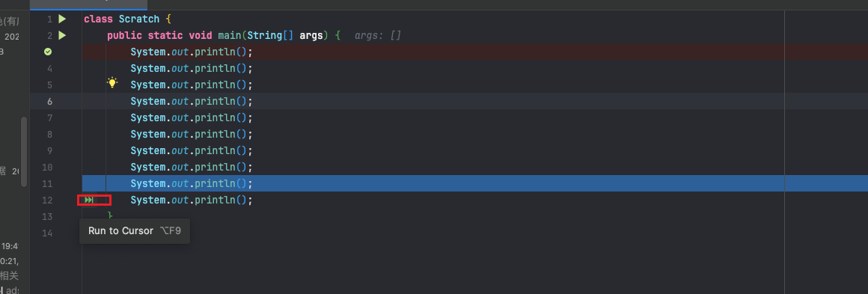The image size is (868, 294).
Task: Click the closing brace on line 13
Action: coord(109,215)
